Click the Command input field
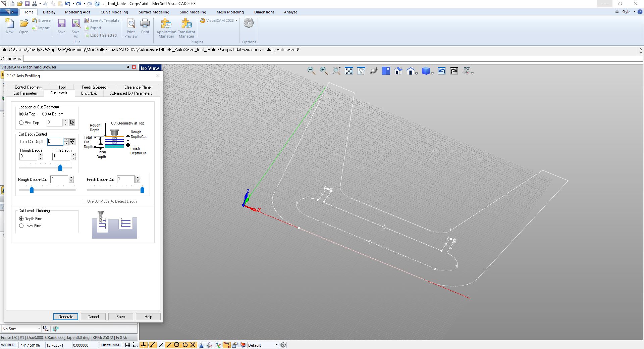 (x=333, y=58)
